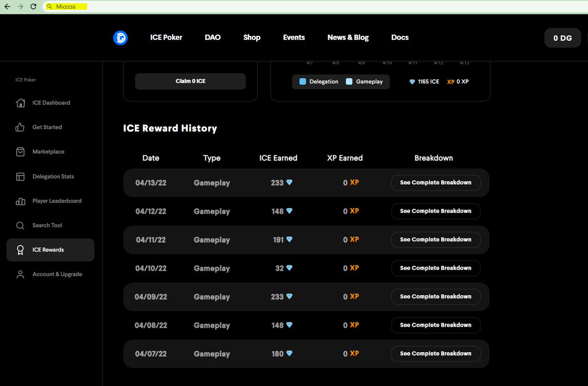This screenshot has height=386, width=588.
Task: Toggle the Gameplay chart legend
Action: (364, 81)
